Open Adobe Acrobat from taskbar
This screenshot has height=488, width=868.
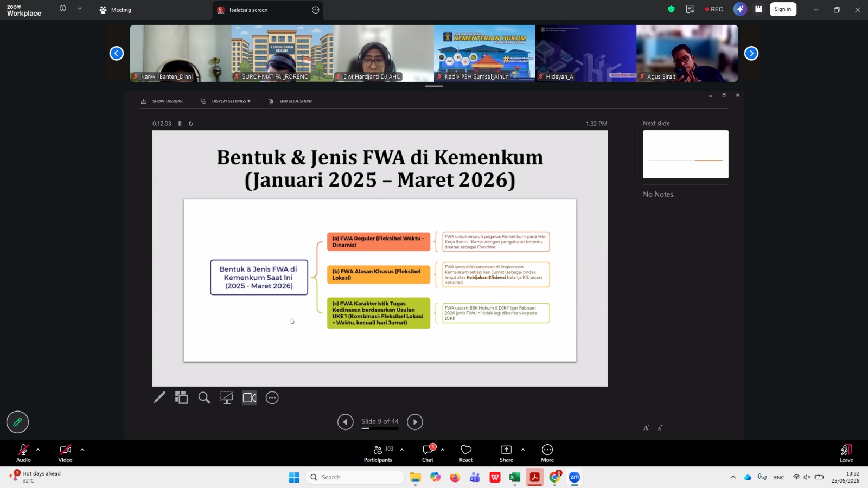pyautogui.click(x=534, y=477)
